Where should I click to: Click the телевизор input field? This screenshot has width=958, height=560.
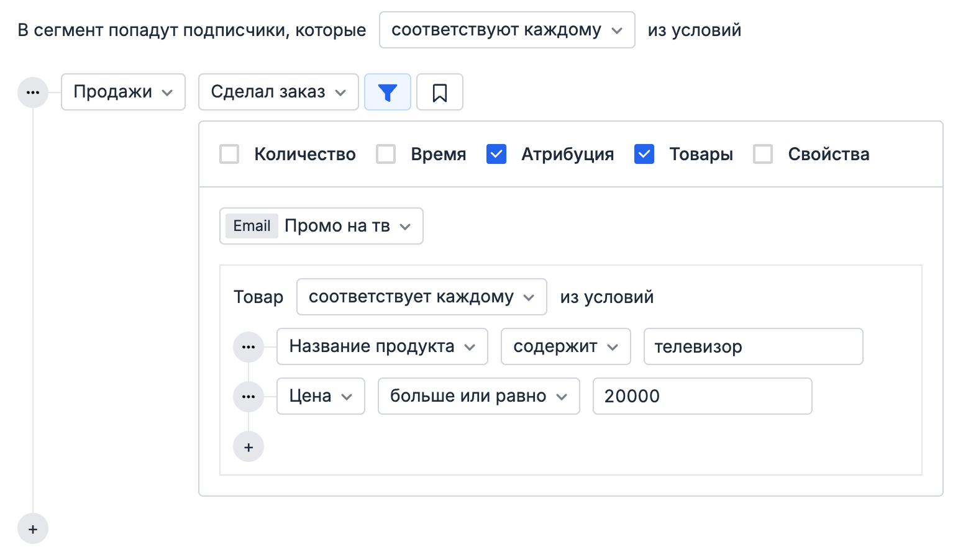752,346
